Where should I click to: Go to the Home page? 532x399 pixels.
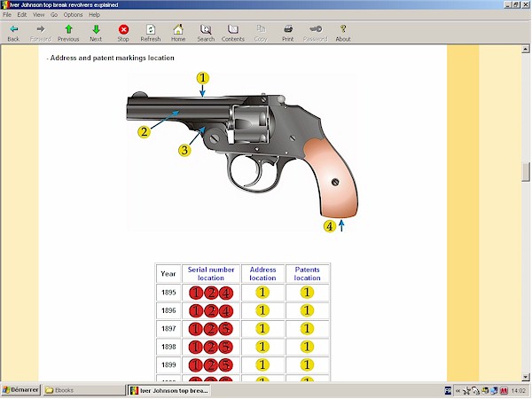pyautogui.click(x=178, y=34)
